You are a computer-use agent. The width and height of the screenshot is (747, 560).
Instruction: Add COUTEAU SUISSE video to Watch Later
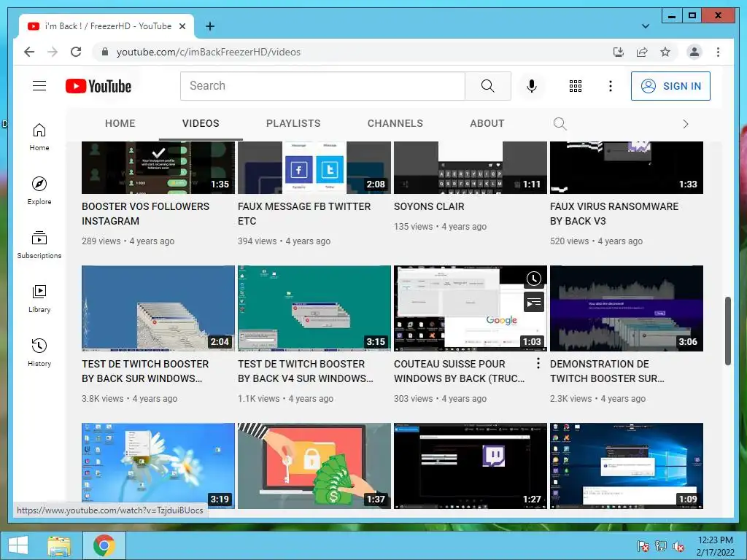tap(533, 279)
